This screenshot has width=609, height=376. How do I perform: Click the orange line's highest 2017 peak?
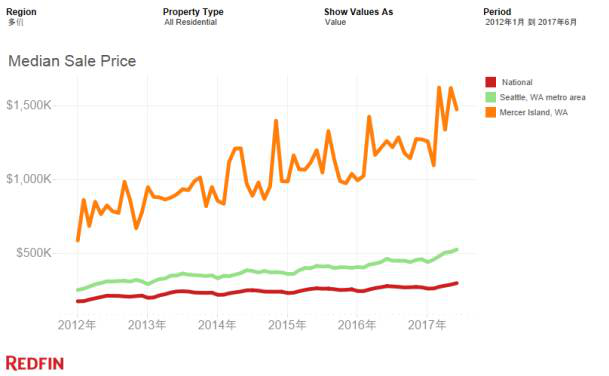point(439,88)
